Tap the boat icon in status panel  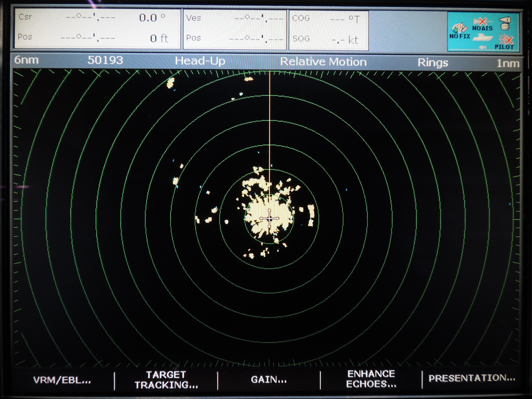coord(483,37)
